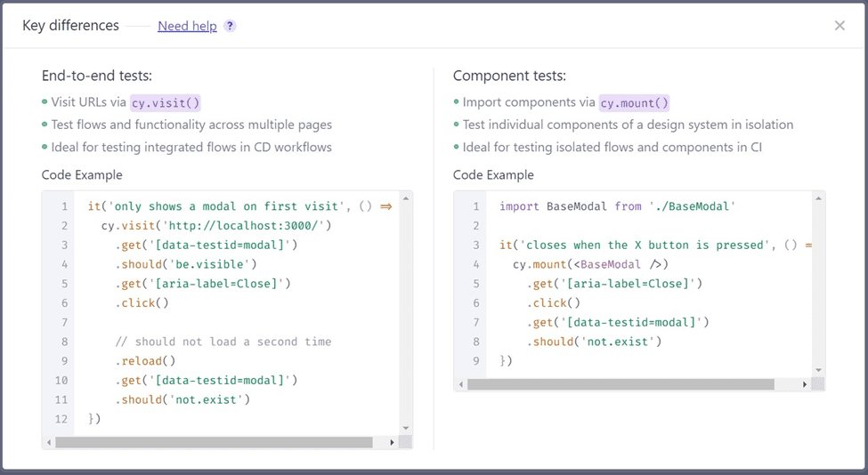868x475 pixels.
Task: Click the right arrow under the component code
Action: pyautogui.click(x=804, y=384)
